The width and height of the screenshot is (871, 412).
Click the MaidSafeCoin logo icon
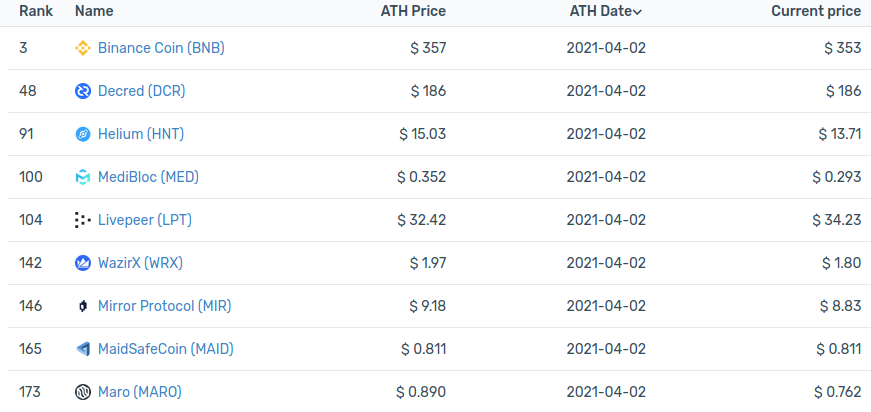(x=82, y=349)
